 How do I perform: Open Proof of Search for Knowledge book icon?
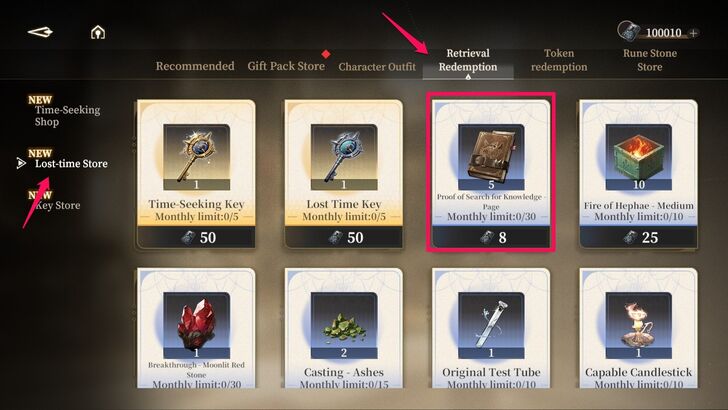491,157
